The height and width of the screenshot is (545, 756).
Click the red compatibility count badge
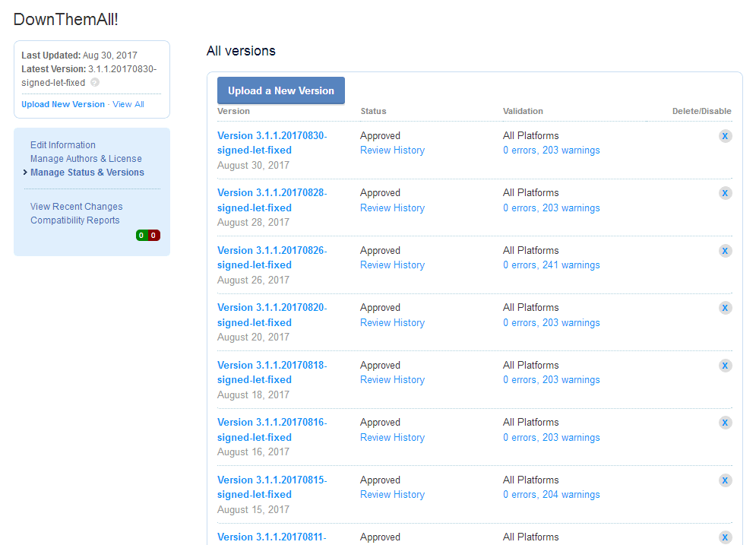pyautogui.click(x=153, y=236)
